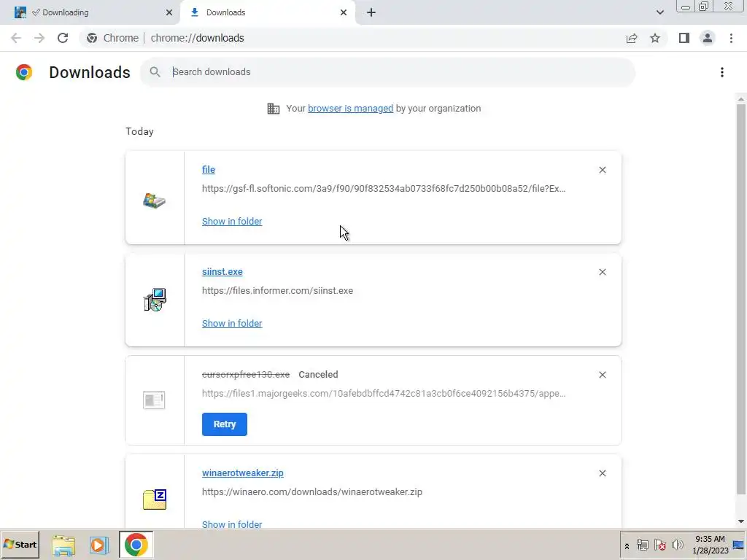Open the volume speaker tray icon
Viewport: 747px width, 560px height.
[677, 545]
